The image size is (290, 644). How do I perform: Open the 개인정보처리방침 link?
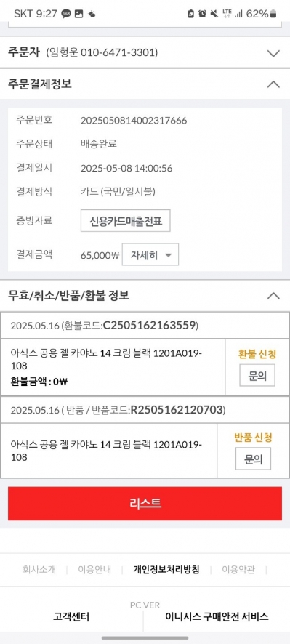pos(166,570)
